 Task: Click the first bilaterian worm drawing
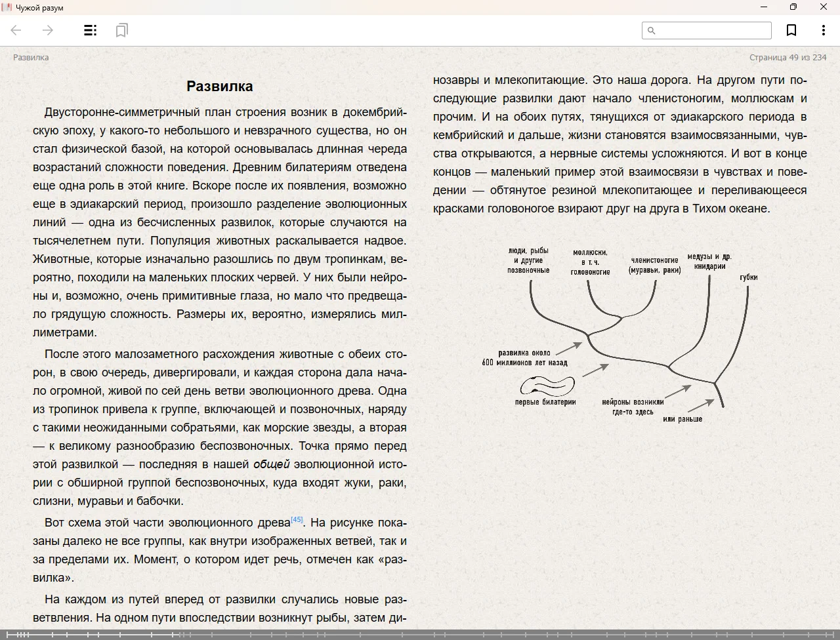pos(547,386)
